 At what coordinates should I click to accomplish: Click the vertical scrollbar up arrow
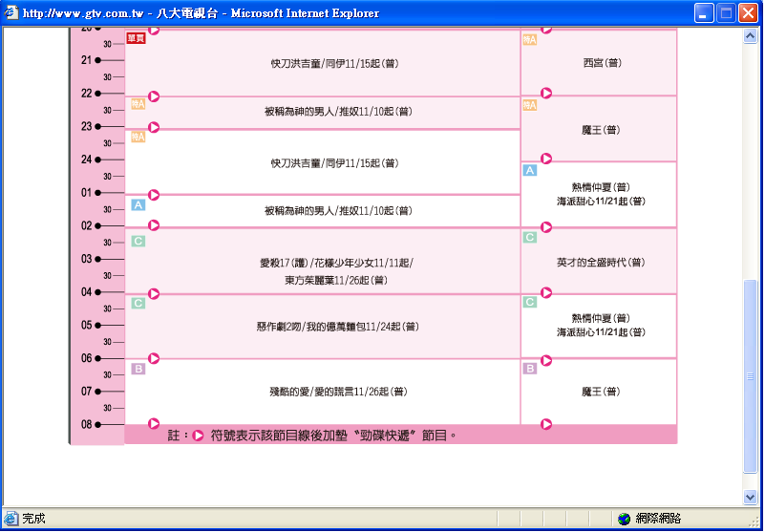click(x=750, y=35)
